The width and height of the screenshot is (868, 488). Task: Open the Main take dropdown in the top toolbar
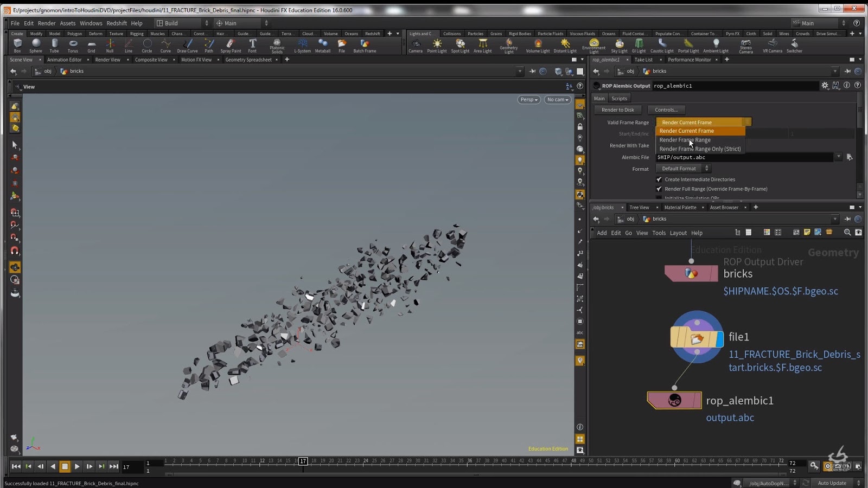point(242,23)
